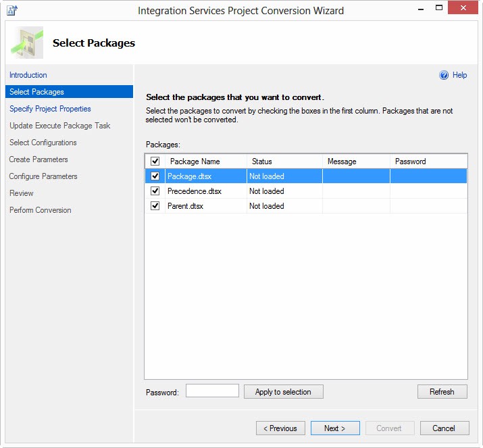Open the Help link
Screen dimensions: 483x448
(x=459, y=75)
